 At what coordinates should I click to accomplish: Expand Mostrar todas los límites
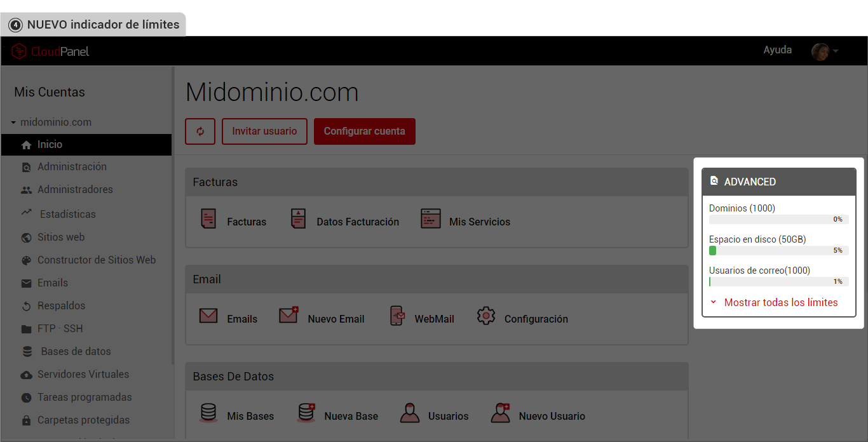coord(780,302)
